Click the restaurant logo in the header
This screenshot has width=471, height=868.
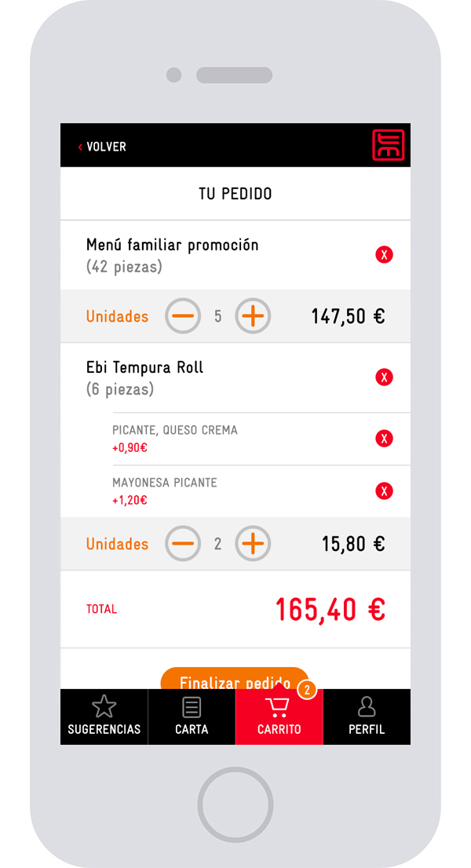pyautogui.click(x=389, y=144)
